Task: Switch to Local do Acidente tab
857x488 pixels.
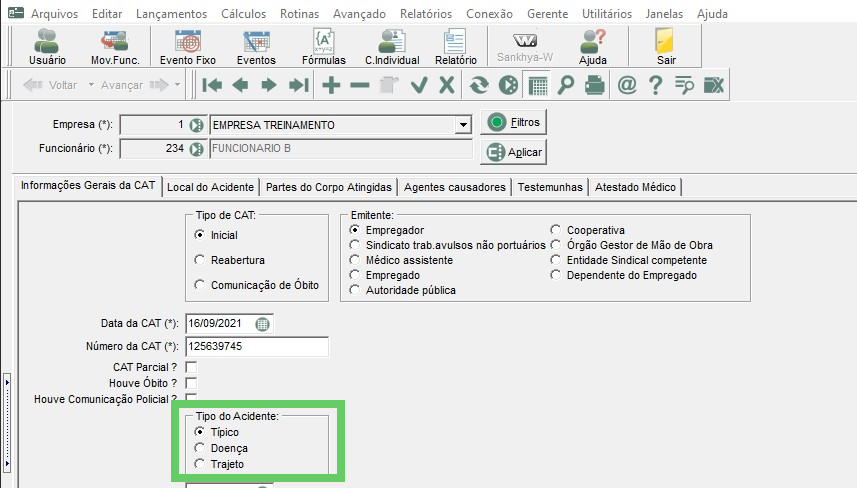Action: [210, 187]
